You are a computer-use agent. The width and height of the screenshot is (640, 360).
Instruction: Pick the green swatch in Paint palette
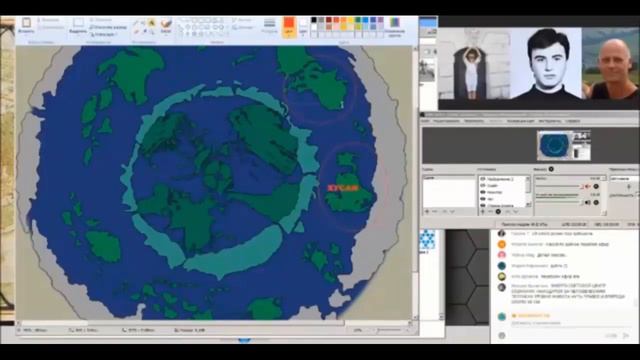coord(358,20)
